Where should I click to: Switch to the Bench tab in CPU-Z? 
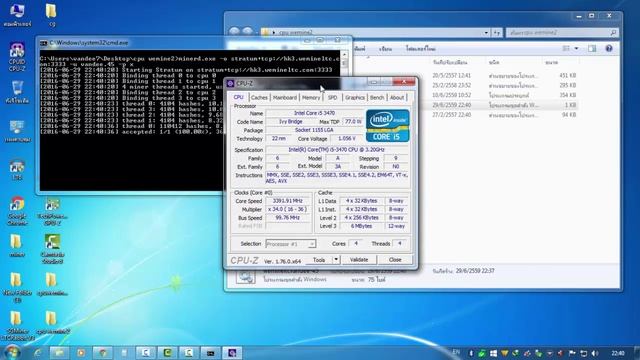[377, 98]
